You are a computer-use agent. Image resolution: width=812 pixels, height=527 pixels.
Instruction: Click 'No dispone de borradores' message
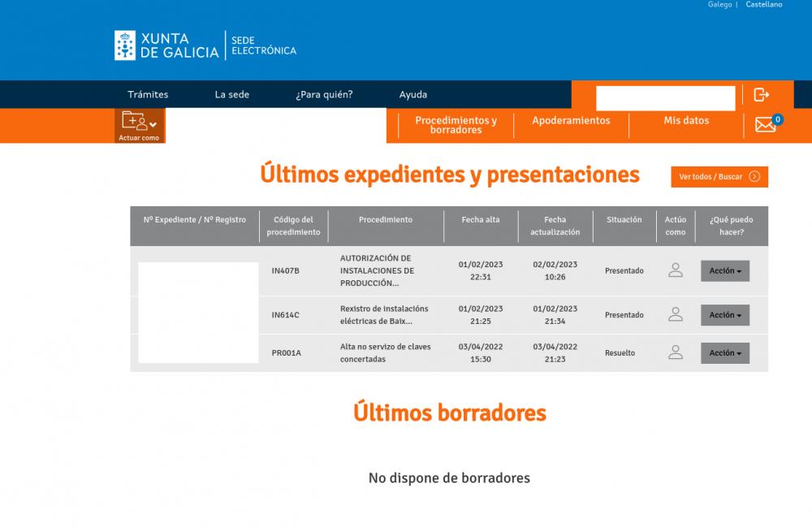pos(450,477)
